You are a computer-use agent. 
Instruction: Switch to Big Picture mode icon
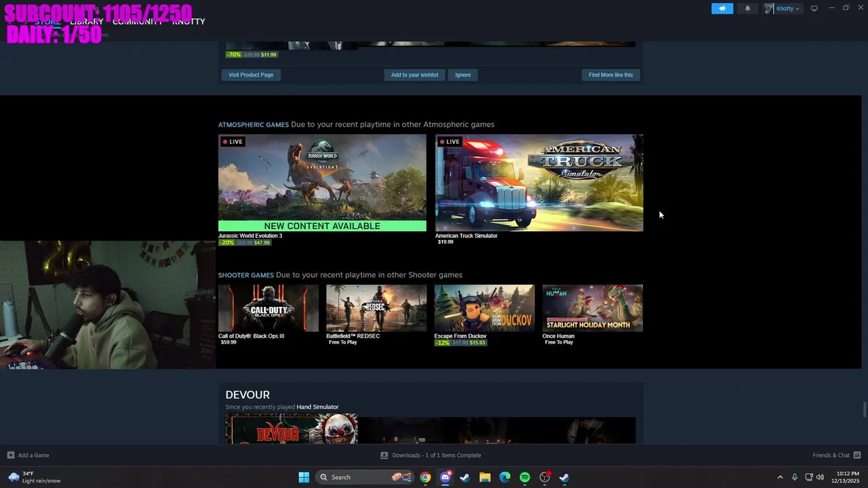coord(814,8)
